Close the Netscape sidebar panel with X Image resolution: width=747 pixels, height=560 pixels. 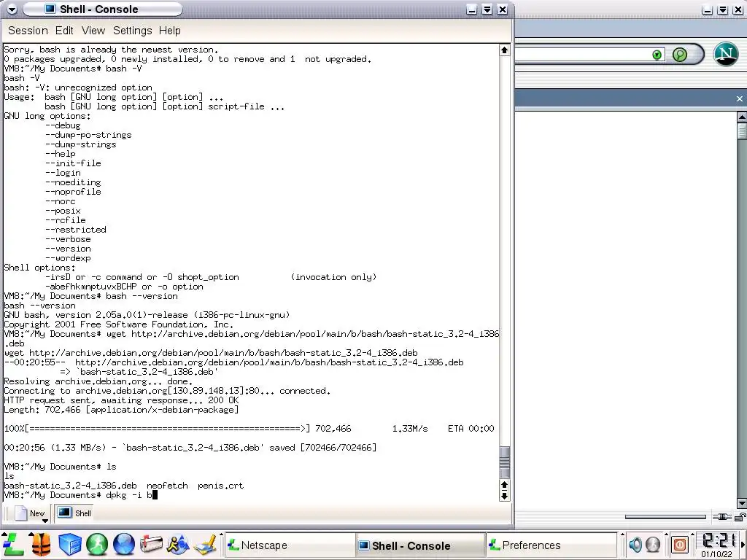(x=740, y=98)
